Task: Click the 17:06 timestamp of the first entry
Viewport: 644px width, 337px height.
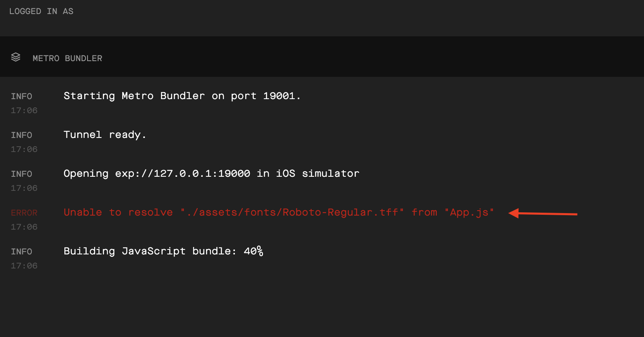Action: coord(24,110)
